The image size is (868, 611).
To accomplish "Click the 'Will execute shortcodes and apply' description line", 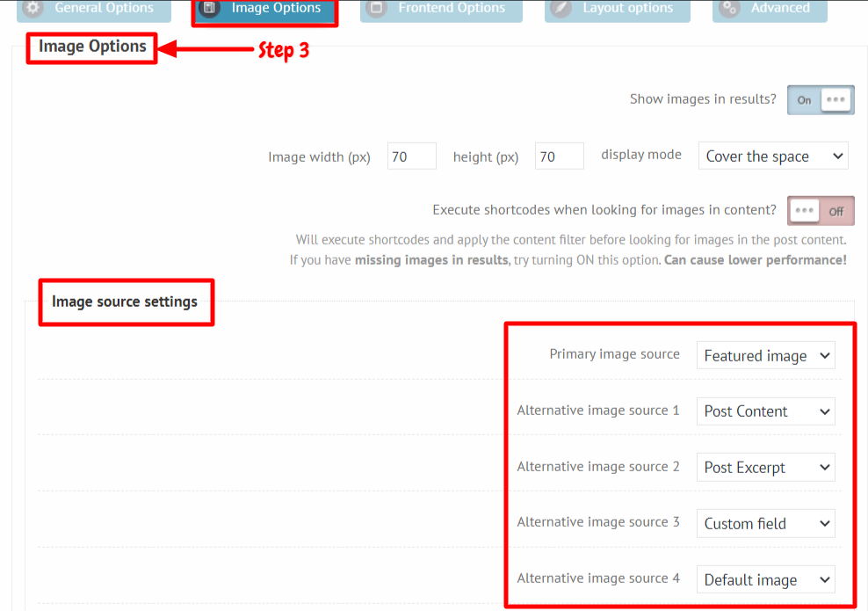I will (x=571, y=240).
